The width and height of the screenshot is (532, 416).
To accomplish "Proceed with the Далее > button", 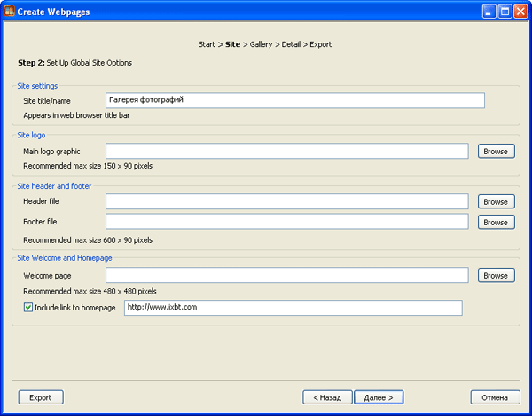I will click(379, 397).
